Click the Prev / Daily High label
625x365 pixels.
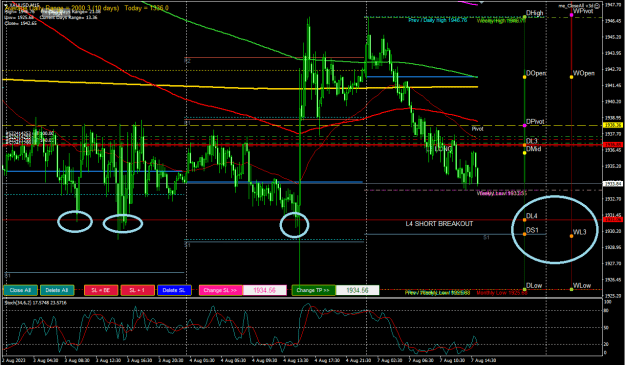point(438,20)
